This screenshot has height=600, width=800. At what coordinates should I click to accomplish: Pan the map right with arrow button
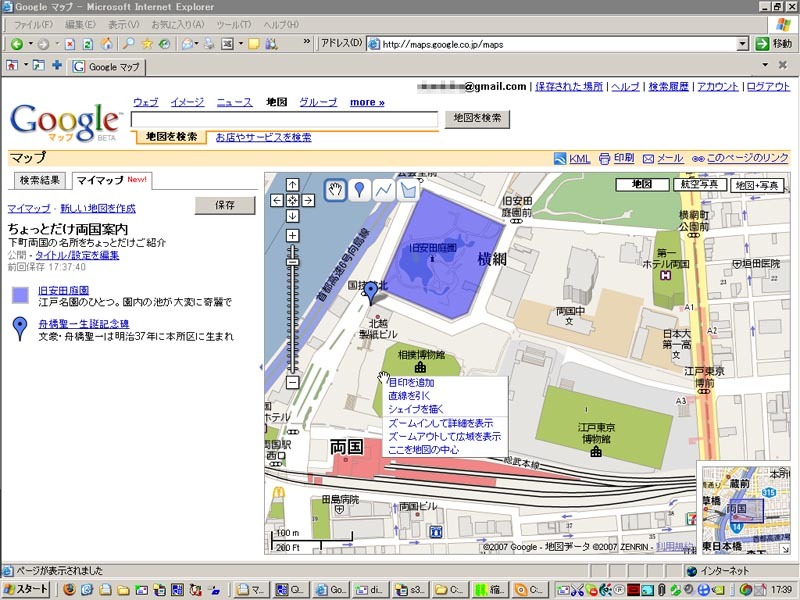(308, 200)
